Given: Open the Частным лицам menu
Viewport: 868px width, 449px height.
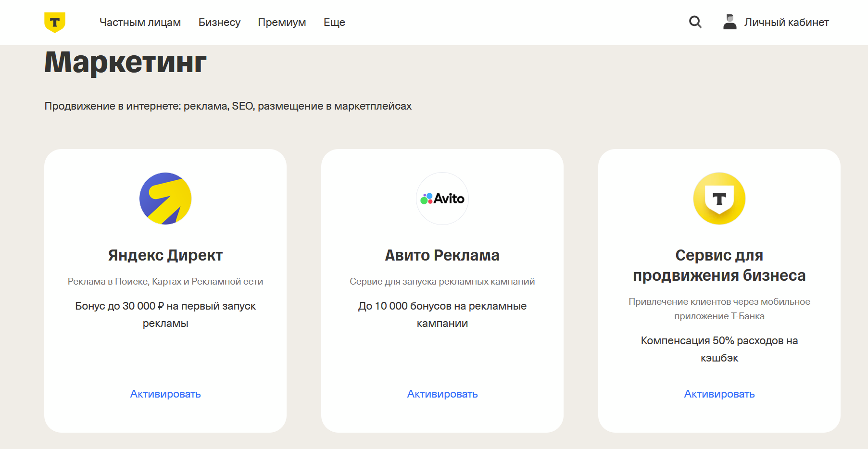Looking at the screenshot, I should coord(140,22).
